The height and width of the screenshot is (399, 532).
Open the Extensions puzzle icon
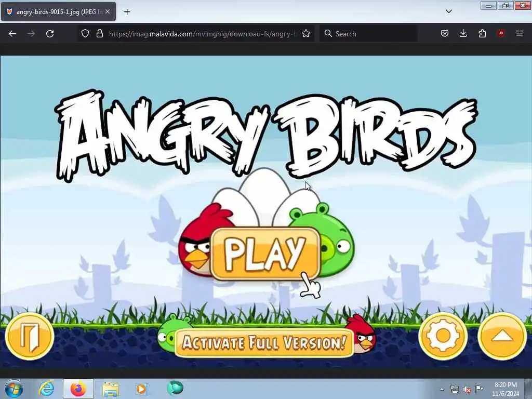click(x=482, y=33)
